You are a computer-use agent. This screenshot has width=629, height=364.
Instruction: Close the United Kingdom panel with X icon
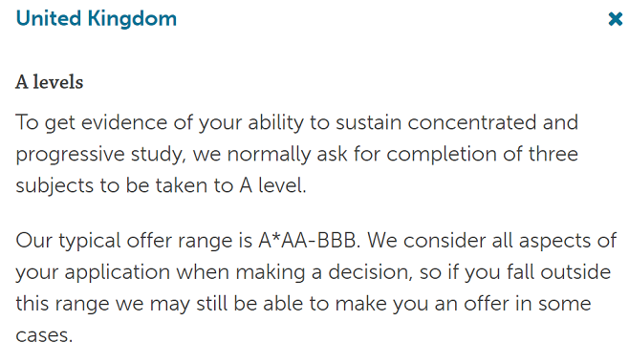point(615,19)
